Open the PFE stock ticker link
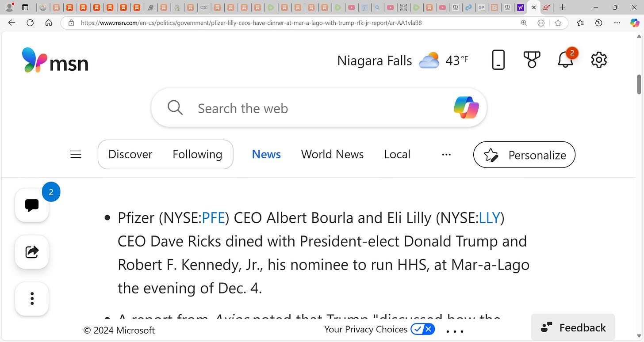The width and height of the screenshot is (644, 342). (x=214, y=218)
